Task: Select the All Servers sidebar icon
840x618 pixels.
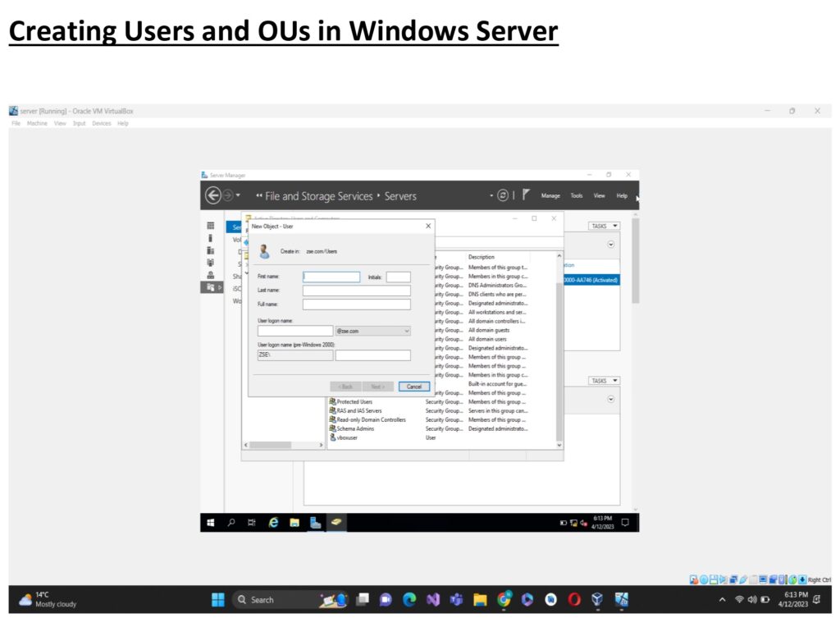Action: [x=211, y=250]
